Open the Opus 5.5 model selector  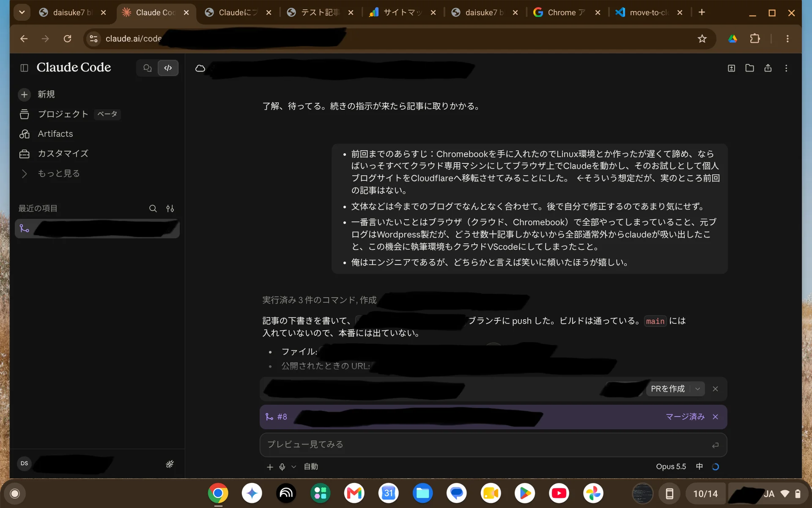pyautogui.click(x=671, y=467)
